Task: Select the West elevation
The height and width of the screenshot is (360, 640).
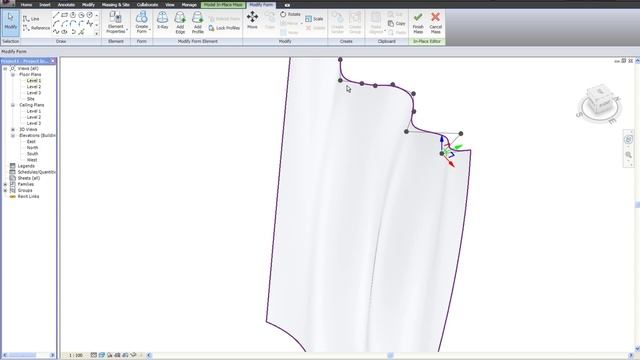Action: 32,160
